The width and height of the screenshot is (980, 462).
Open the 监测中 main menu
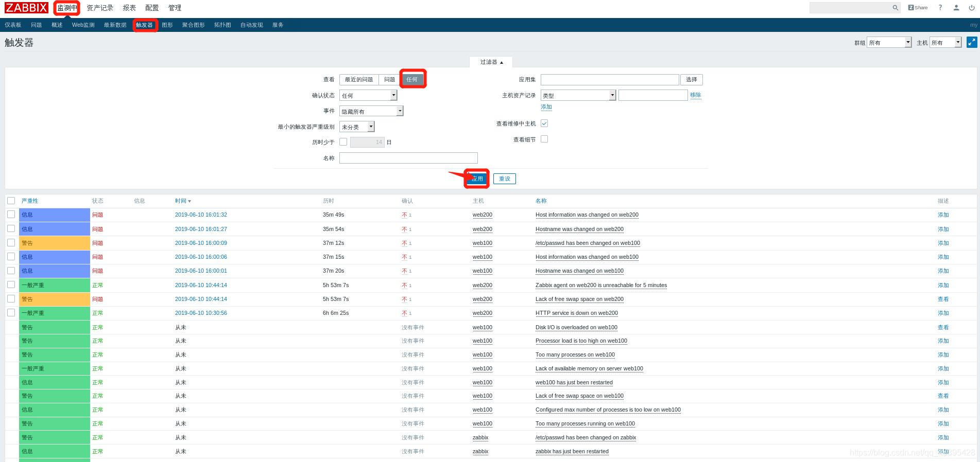pos(67,8)
